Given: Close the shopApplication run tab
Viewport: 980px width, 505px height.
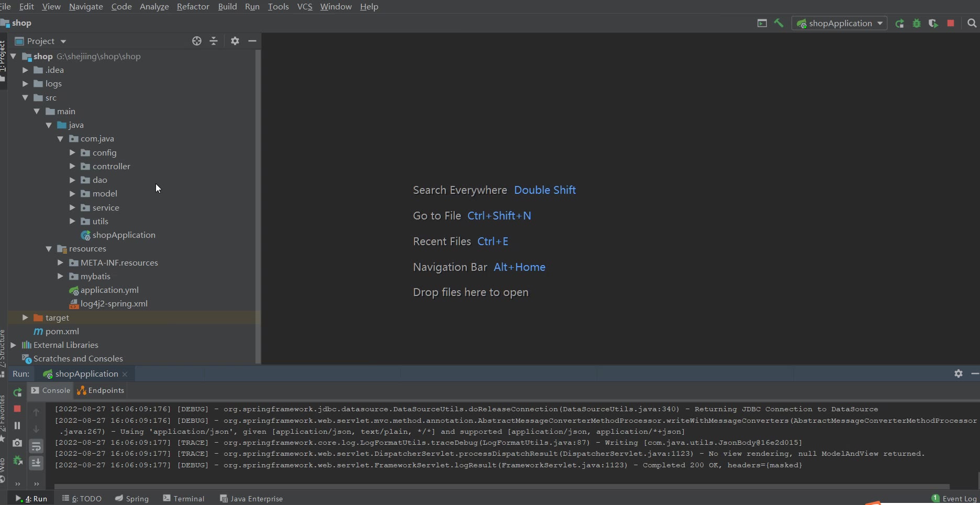Looking at the screenshot, I should coord(125,374).
